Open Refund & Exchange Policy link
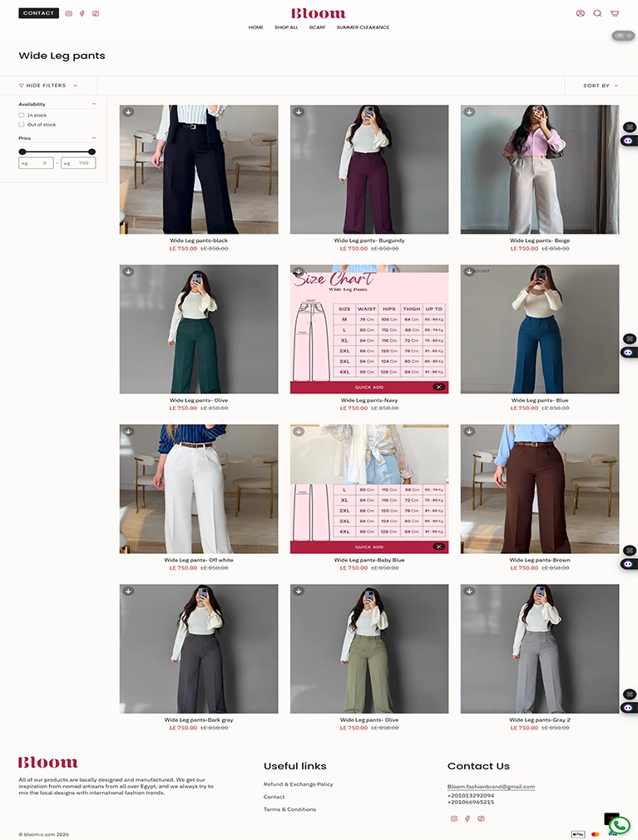638x840 pixels. point(298,784)
